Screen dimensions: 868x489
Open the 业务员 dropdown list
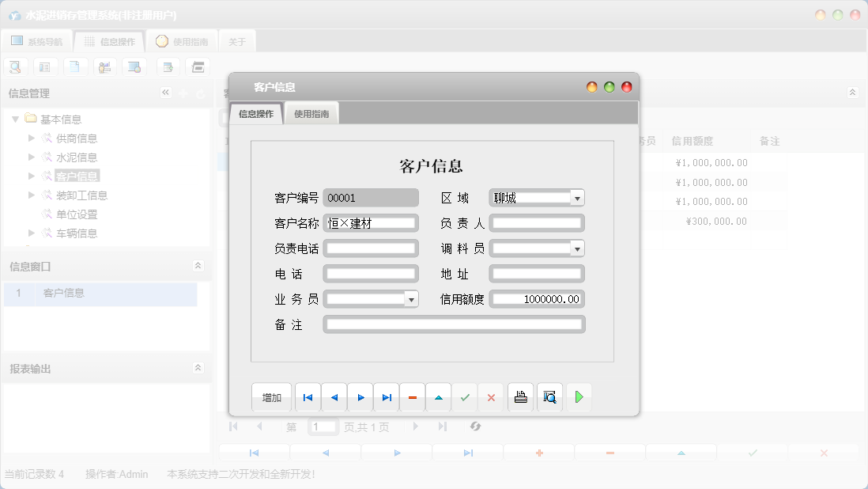pos(411,298)
